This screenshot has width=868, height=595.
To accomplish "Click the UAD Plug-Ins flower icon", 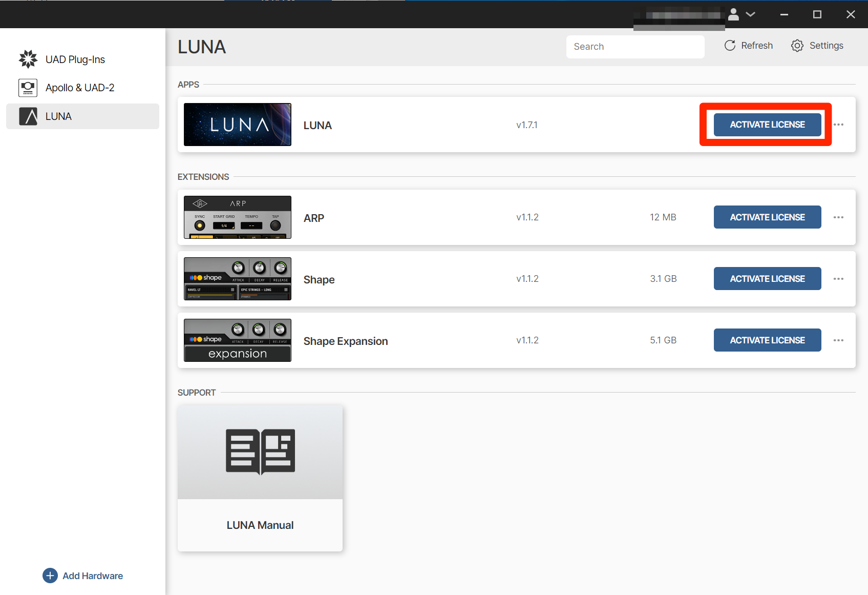I will point(28,59).
